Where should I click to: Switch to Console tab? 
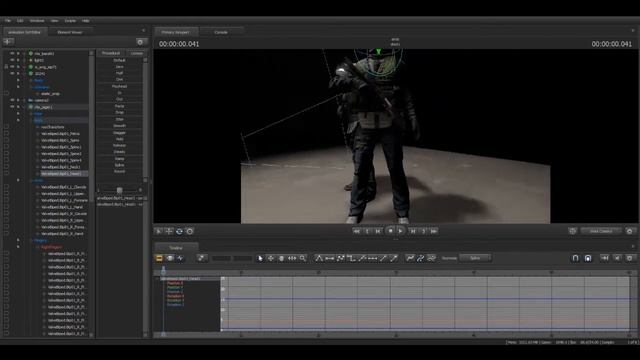click(x=221, y=32)
